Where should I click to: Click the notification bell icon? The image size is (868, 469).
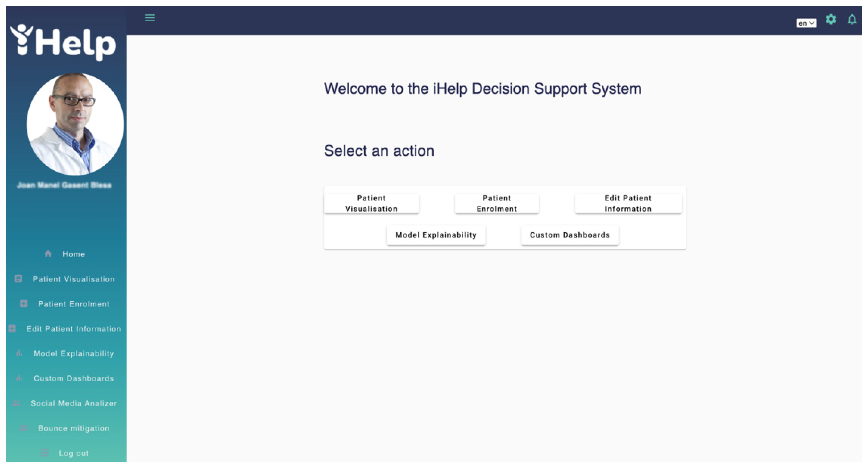[x=852, y=20]
